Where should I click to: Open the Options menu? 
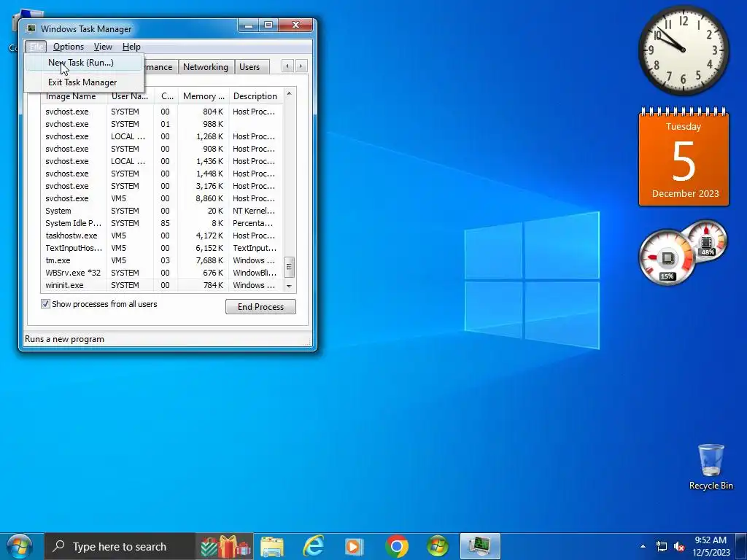pos(68,47)
